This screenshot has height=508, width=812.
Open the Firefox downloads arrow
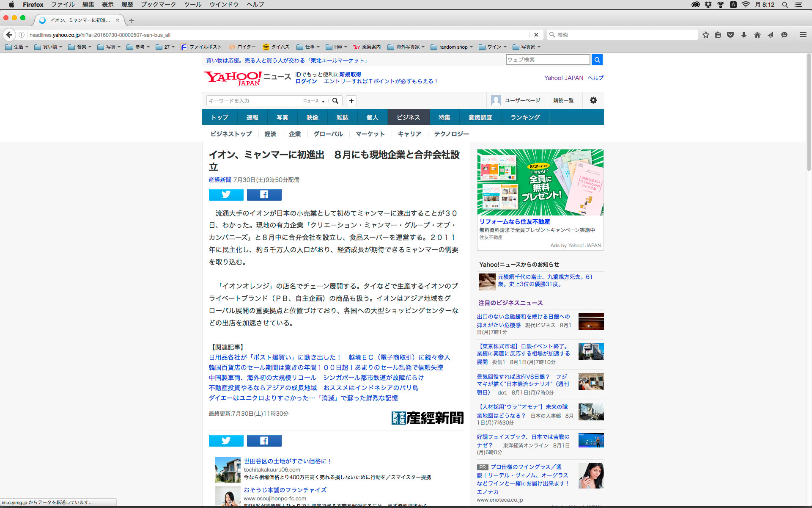tap(744, 35)
